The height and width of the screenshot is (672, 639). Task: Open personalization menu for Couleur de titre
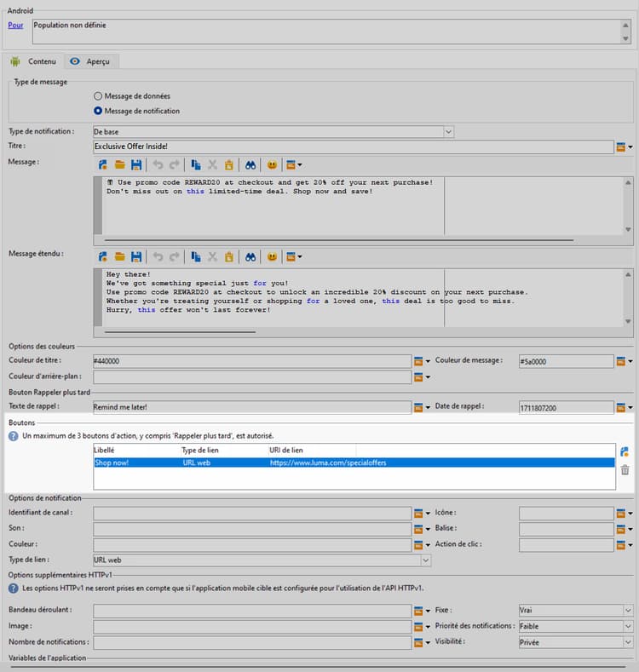tap(422, 361)
